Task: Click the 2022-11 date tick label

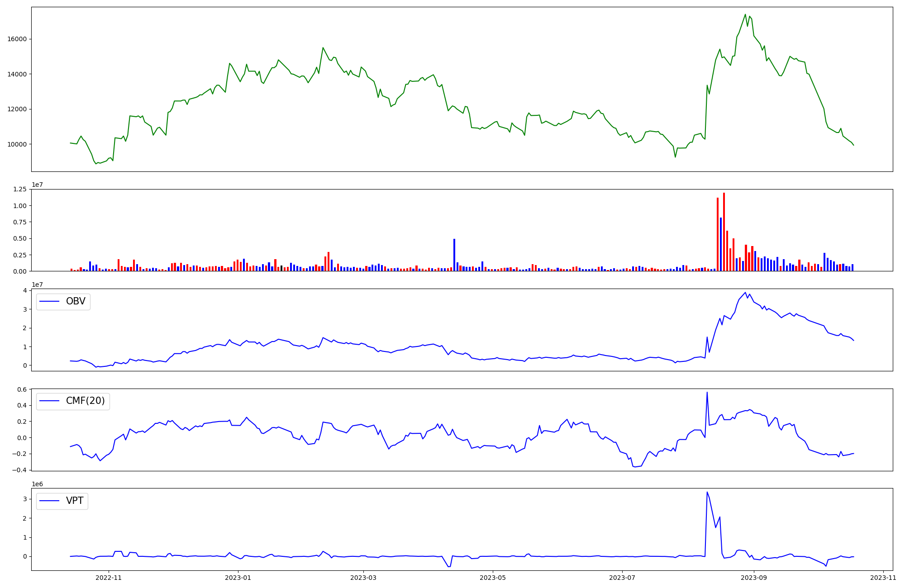Action: coord(109,578)
